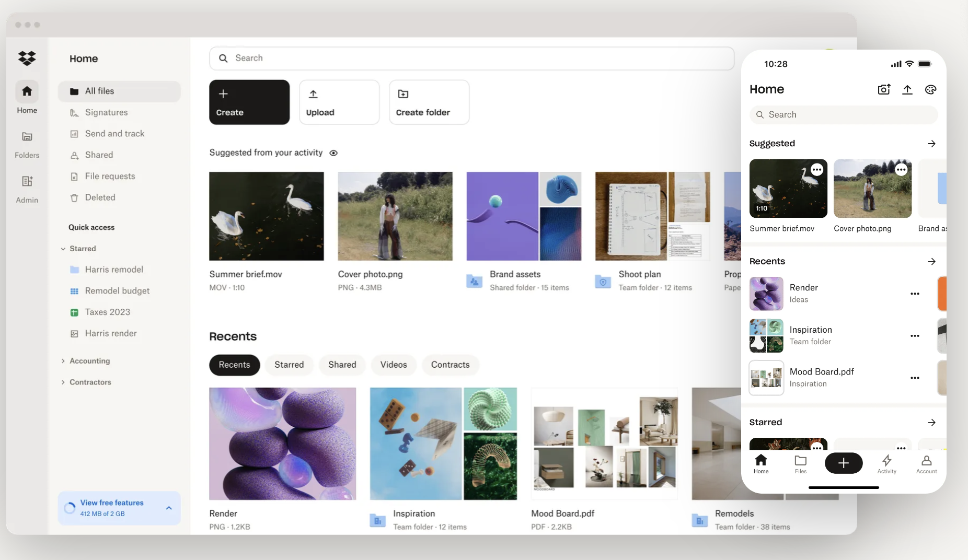The image size is (968, 560).
Task: Open more options for mobile Render row
Action: tap(915, 294)
